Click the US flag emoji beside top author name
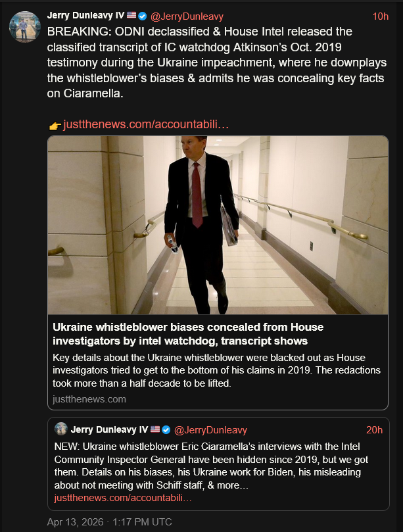 click(x=131, y=16)
